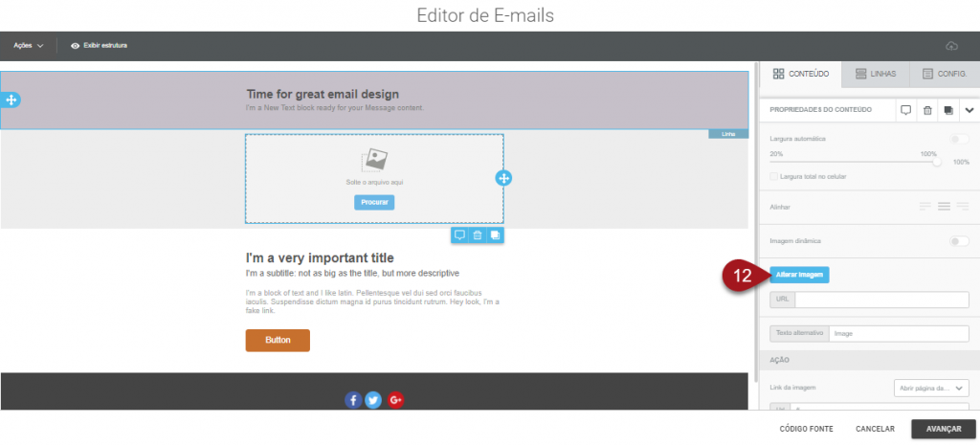980x446 pixels.
Task: Click the row move handle at left edge
Action: coord(11,100)
